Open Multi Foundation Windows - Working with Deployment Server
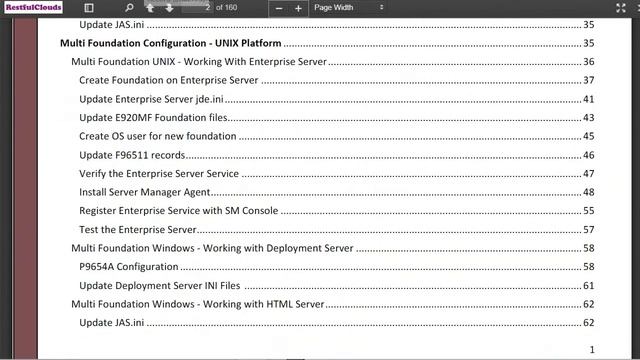 [212, 248]
